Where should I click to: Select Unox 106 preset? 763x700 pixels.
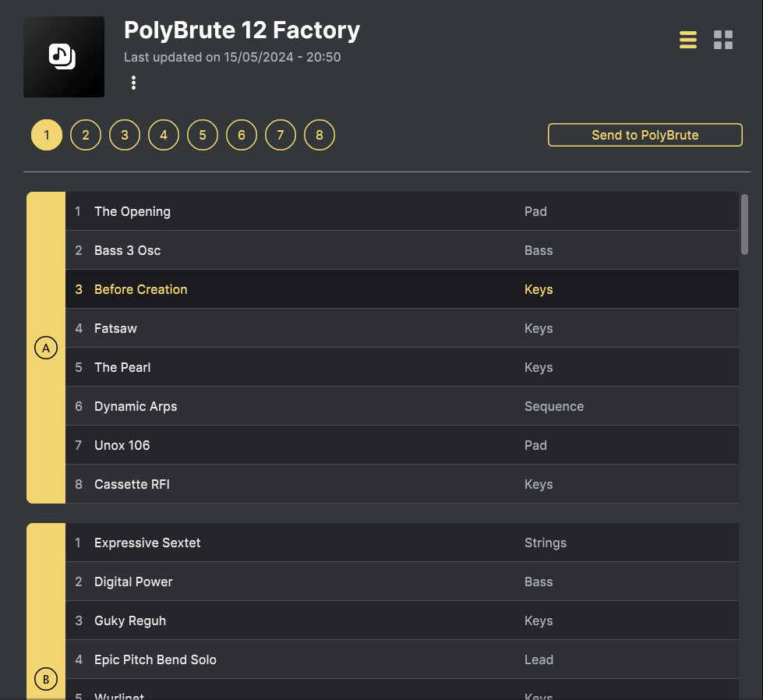pyautogui.click(x=402, y=445)
